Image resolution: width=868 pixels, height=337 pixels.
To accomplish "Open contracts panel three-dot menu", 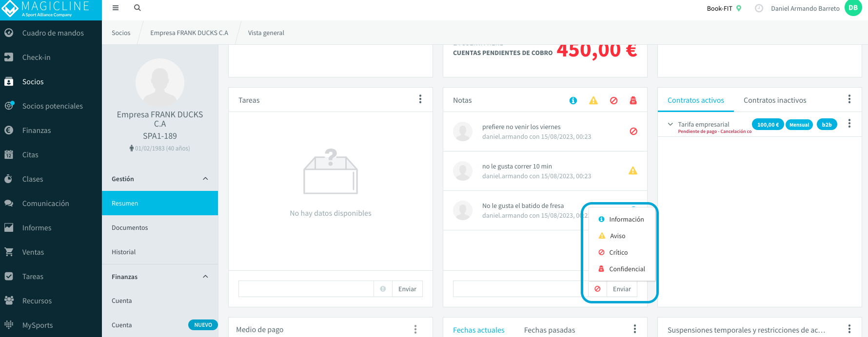I will point(849,99).
